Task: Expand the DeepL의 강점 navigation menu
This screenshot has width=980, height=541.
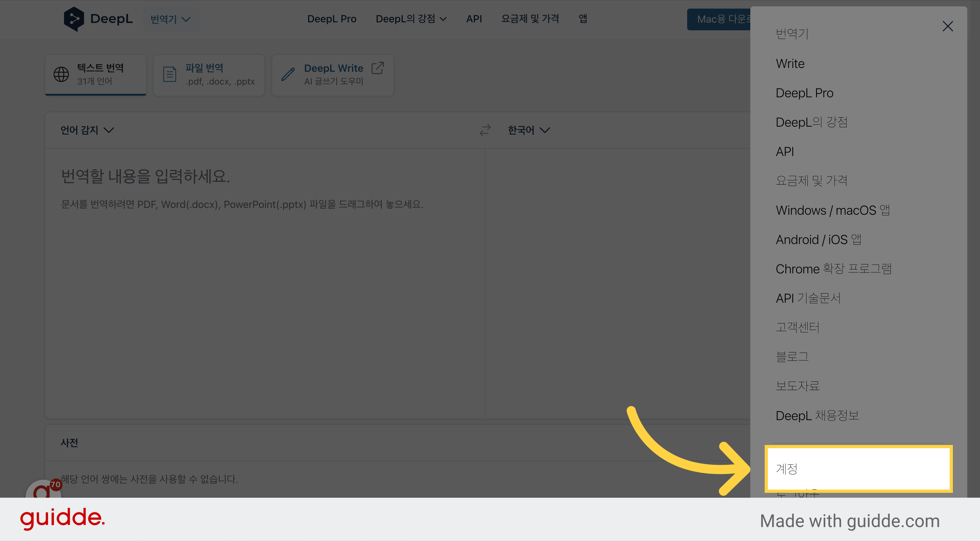Action: click(411, 19)
